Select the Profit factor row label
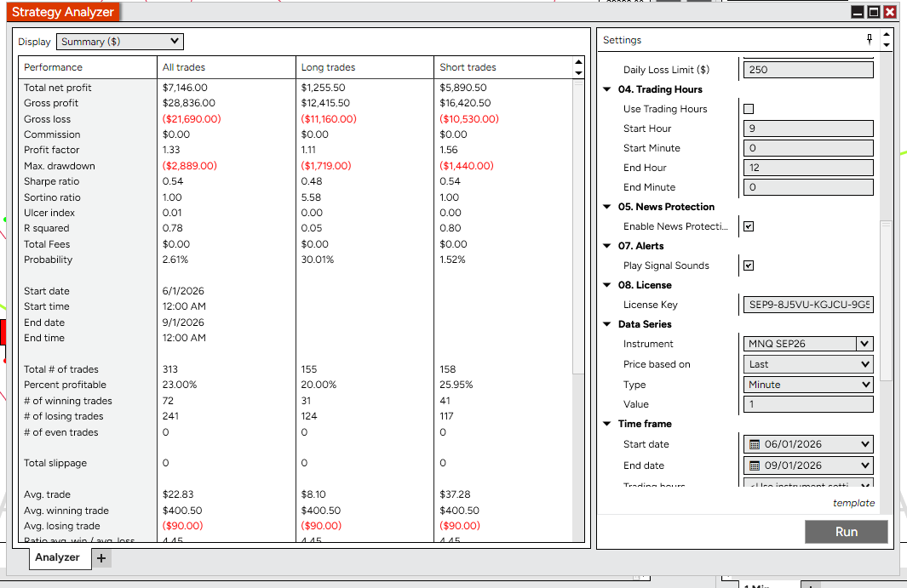This screenshot has height=588, width=907. pos(51,150)
